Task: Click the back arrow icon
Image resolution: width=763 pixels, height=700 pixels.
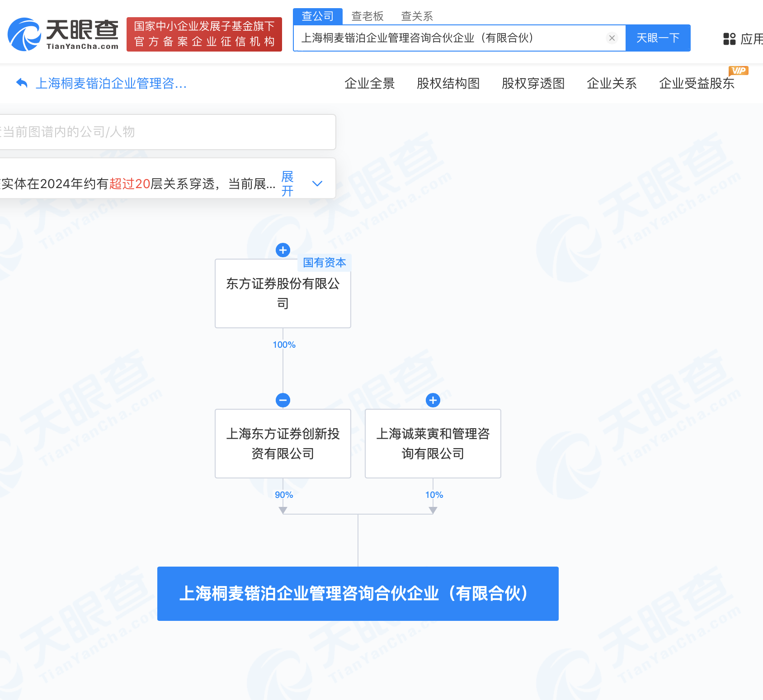Action: click(22, 83)
